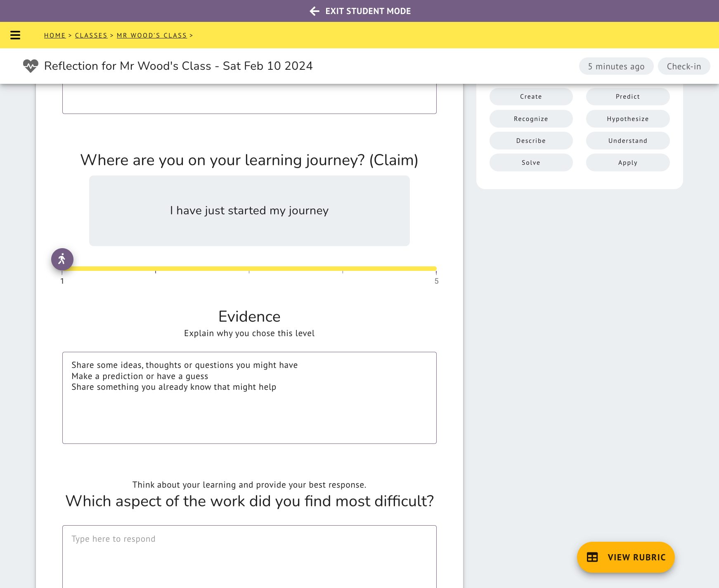Select the Create verb chip
This screenshot has width=719, height=588.
click(531, 97)
